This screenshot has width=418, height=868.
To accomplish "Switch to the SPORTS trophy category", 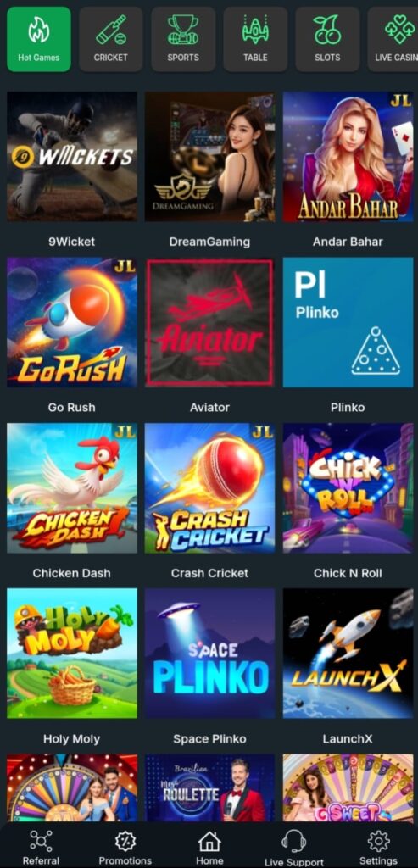I will coord(182,39).
